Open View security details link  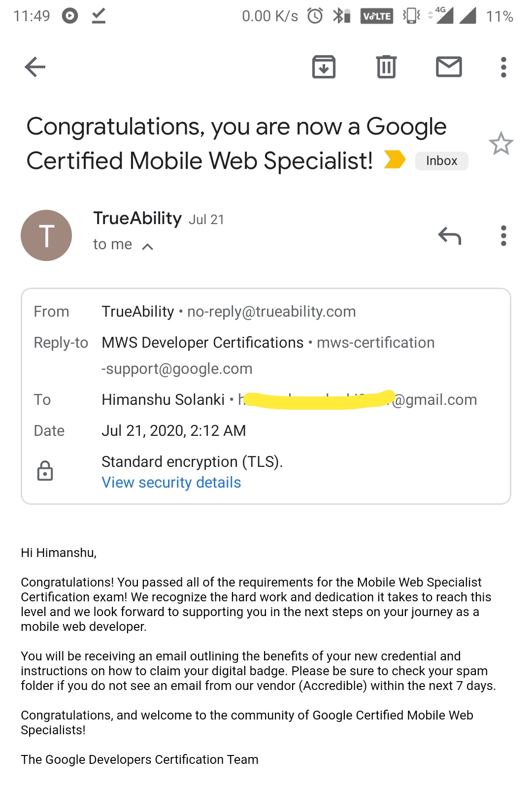click(x=171, y=483)
